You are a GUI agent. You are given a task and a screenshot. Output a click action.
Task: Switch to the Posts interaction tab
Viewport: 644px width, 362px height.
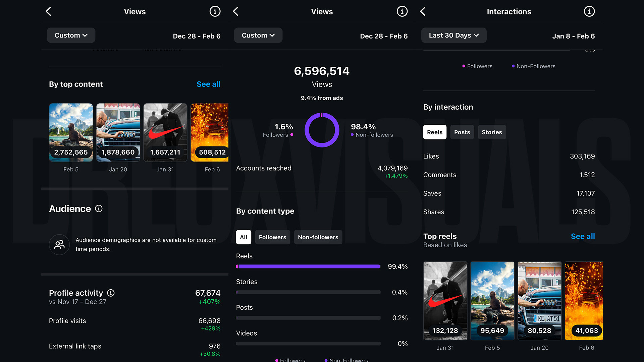462,132
